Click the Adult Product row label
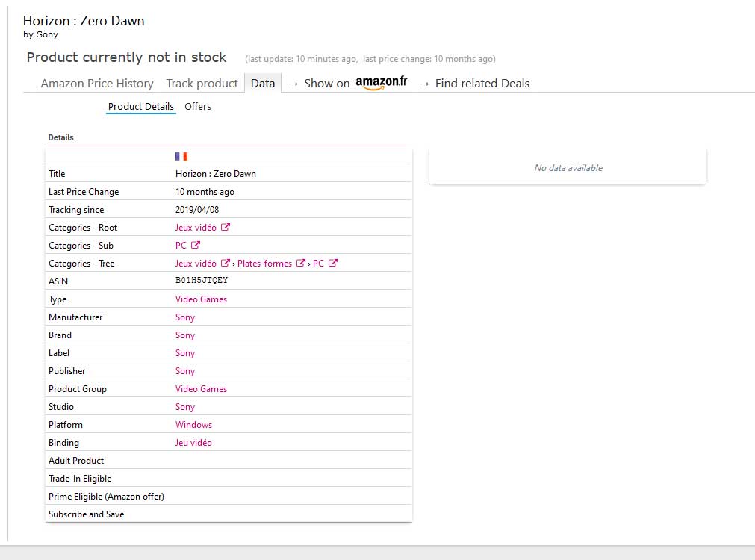Screen dimensions: 755x560 [76, 461]
